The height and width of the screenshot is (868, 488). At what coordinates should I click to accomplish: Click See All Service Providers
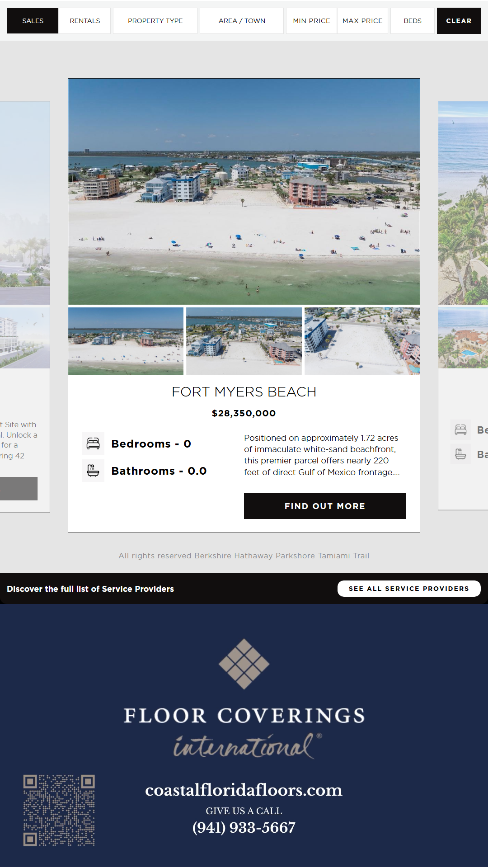(x=409, y=589)
